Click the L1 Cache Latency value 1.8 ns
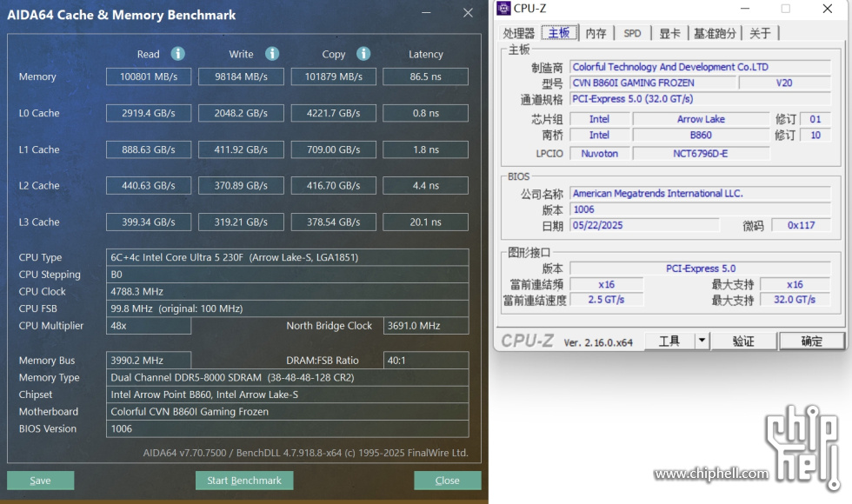The width and height of the screenshot is (852, 504). (425, 149)
